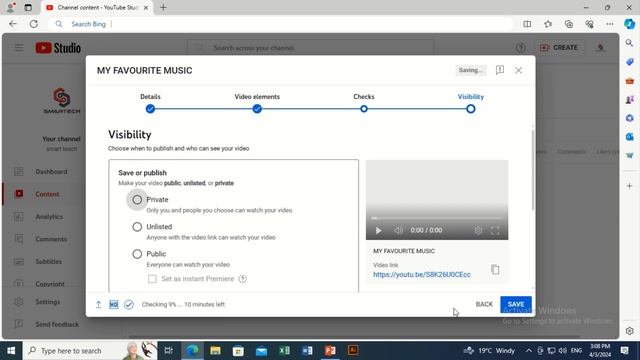Open the Windows Start menu
The width and height of the screenshot is (640, 360).
click(x=11, y=351)
